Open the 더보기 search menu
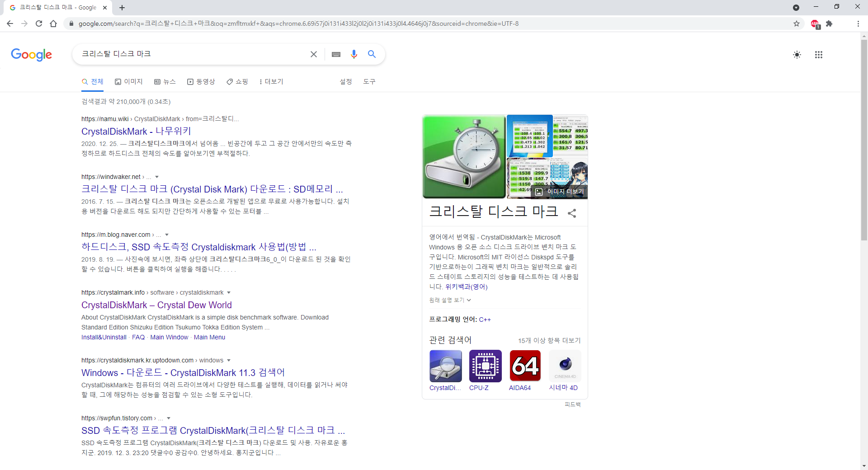 click(271, 82)
